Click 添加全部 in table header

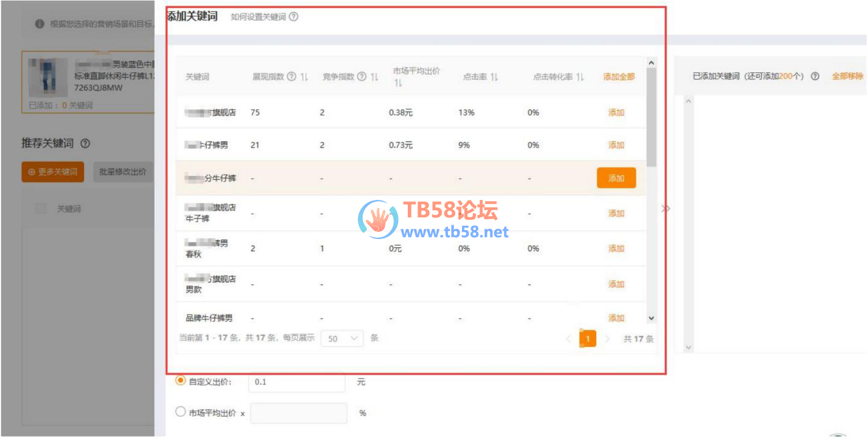[x=619, y=76]
